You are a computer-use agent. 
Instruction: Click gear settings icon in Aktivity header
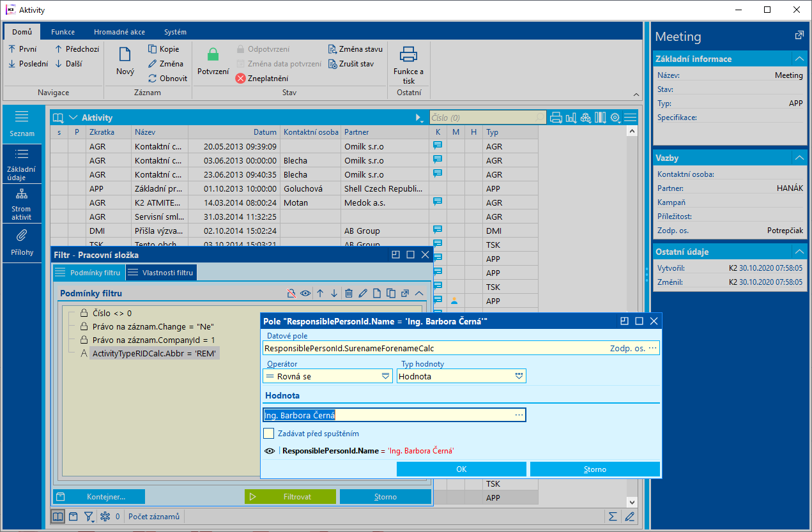pos(616,118)
